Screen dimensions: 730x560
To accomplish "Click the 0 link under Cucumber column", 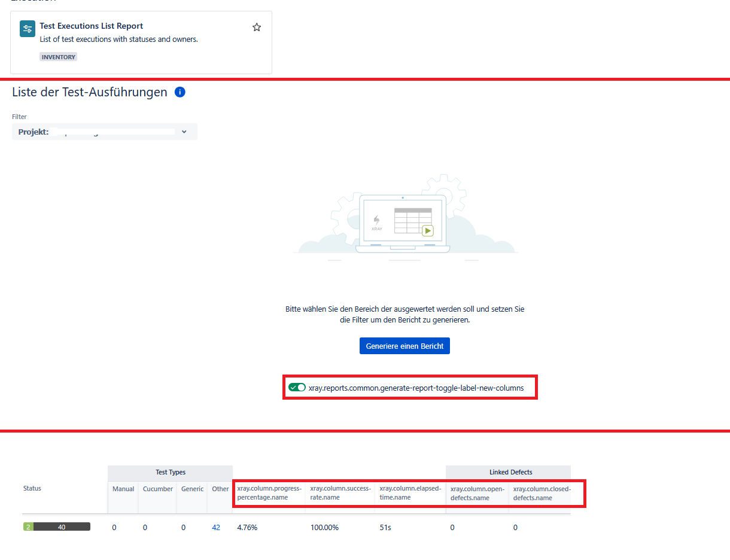I will point(145,528).
